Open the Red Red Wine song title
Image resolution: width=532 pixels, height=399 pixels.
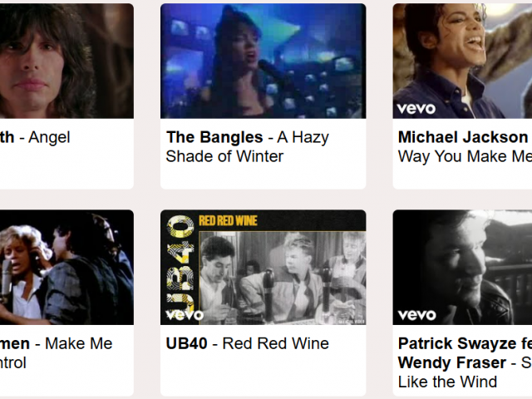click(275, 343)
